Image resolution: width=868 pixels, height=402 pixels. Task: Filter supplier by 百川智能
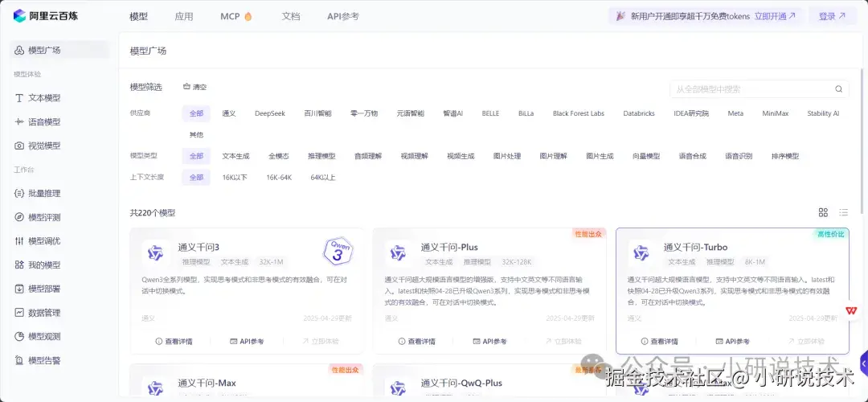coord(317,113)
